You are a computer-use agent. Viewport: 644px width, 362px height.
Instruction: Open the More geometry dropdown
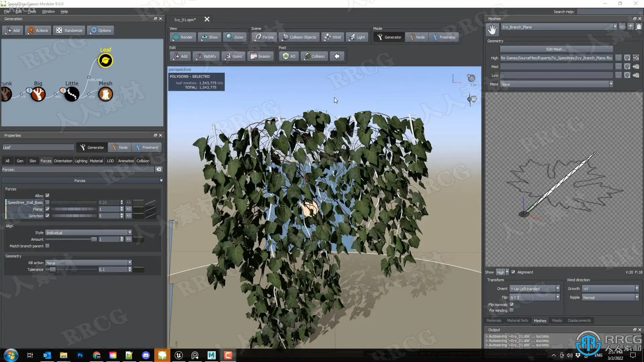click(557, 84)
